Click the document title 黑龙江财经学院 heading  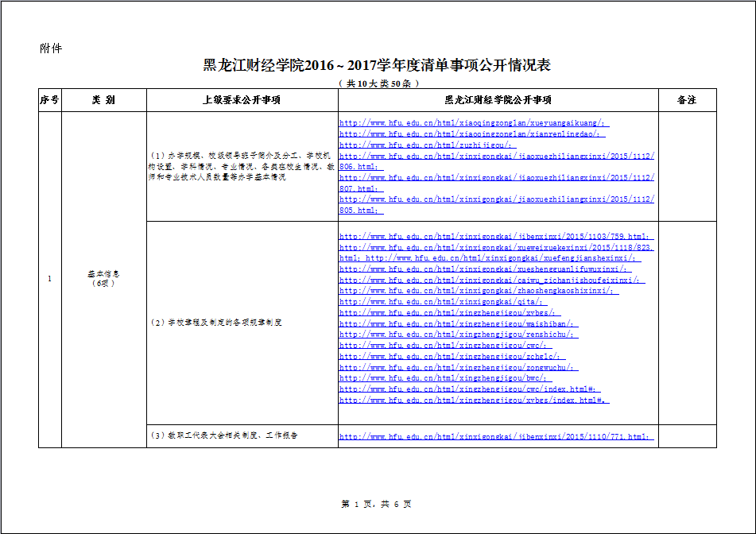click(x=377, y=65)
